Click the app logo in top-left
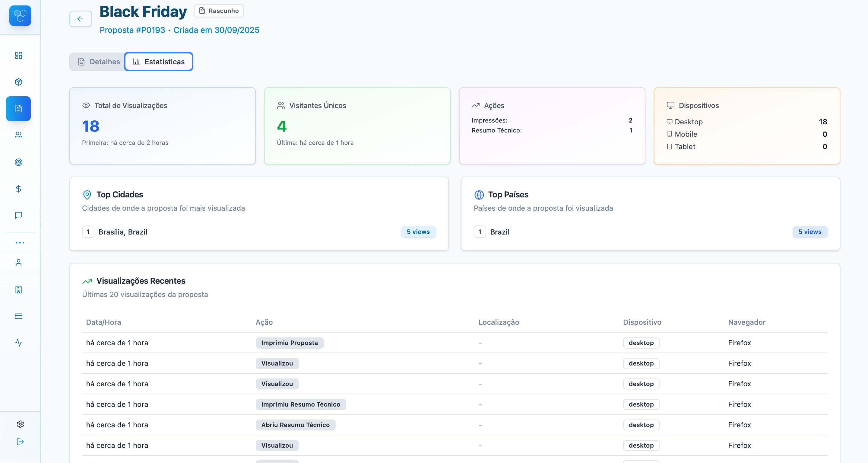868x463 pixels. 20,15
